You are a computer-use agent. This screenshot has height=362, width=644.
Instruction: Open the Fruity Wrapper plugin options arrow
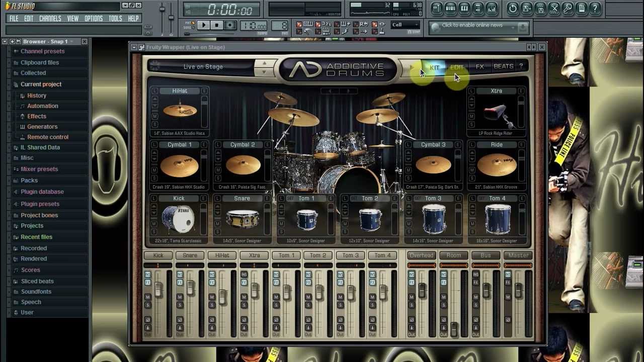pyautogui.click(x=134, y=47)
